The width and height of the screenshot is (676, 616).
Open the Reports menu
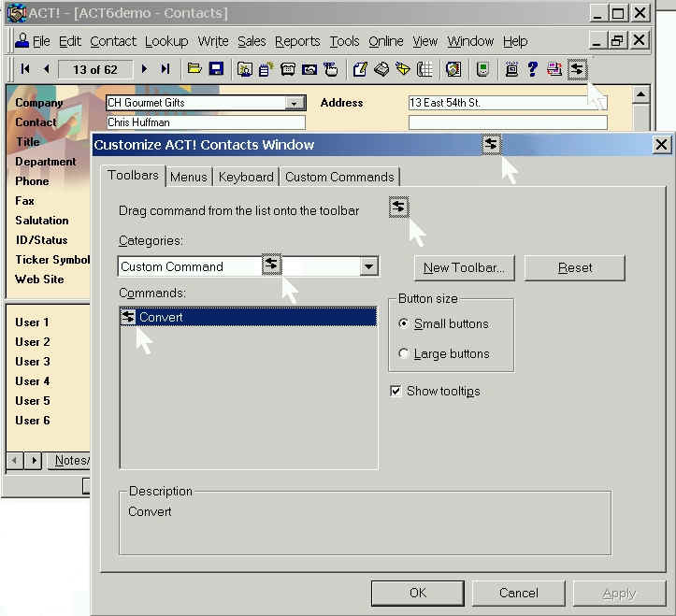(x=297, y=41)
